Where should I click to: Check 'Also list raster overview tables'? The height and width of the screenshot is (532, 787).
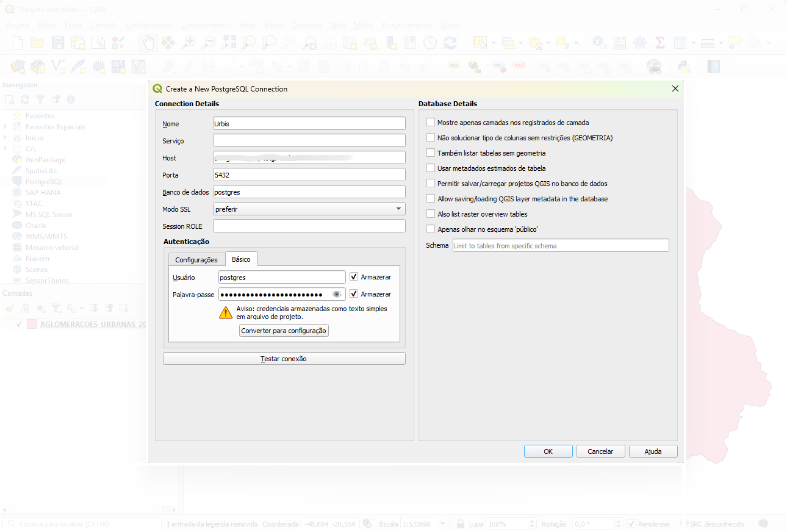(x=431, y=214)
